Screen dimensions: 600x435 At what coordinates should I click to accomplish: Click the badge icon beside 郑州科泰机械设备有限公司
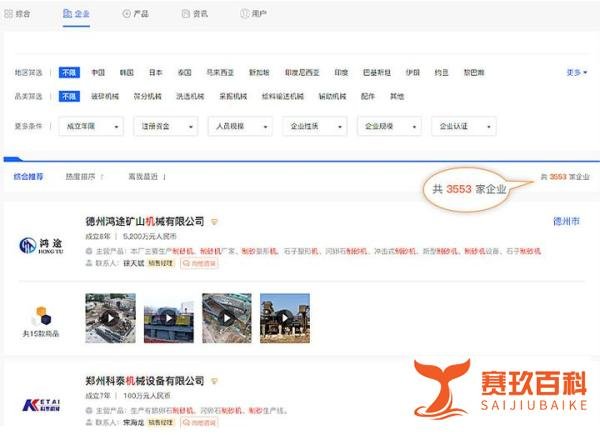[214, 381]
